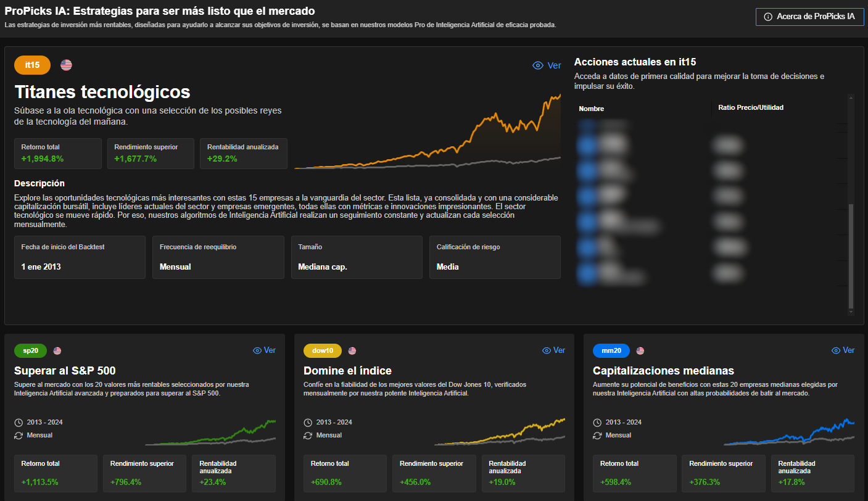This screenshot has height=501, width=868.
Task: Click the blue mm20 mini chart
Action: (789, 432)
